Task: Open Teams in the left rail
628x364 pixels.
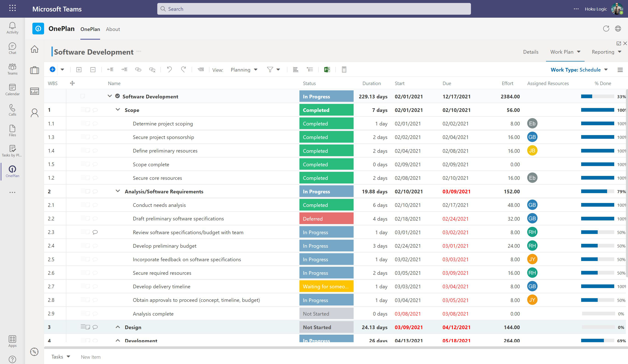Action: pos(12,69)
